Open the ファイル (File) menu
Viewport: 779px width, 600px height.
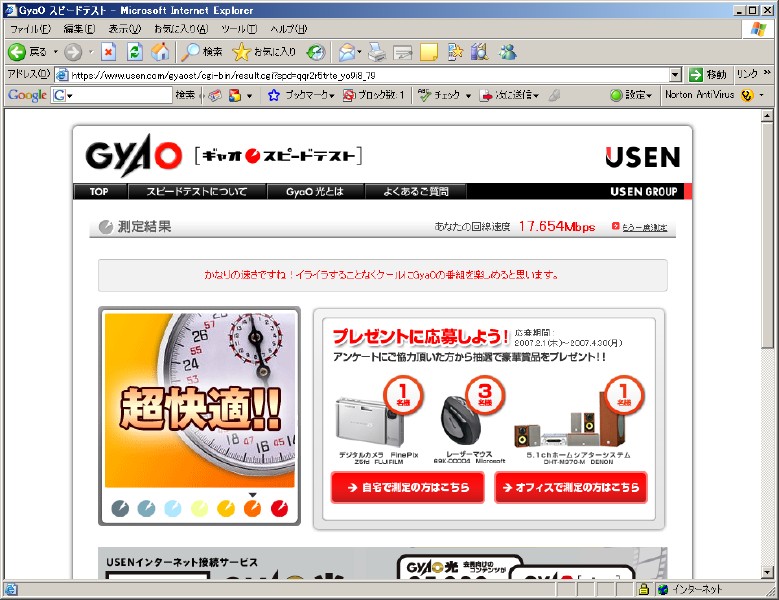click(29, 29)
